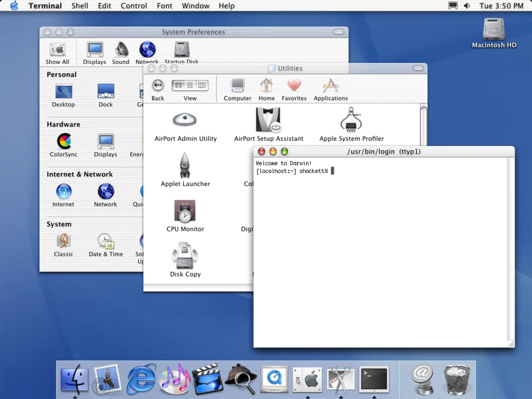Viewport: 532px width, 399px height.
Task: Open the Font menu
Action: click(x=165, y=6)
